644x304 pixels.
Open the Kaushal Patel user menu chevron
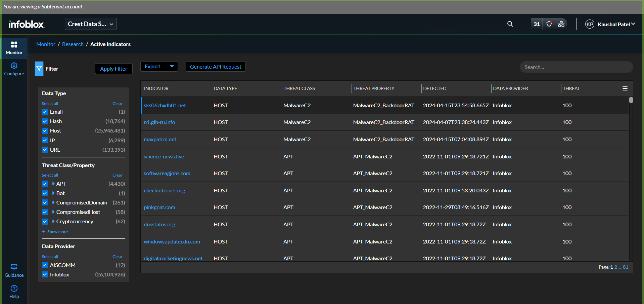[x=633, y=24]
